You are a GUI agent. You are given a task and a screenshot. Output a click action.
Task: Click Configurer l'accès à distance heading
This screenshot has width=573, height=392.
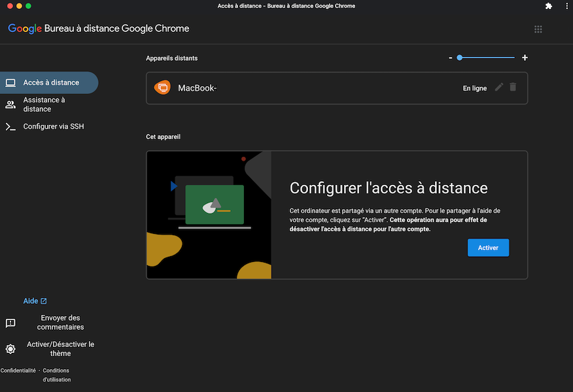(389, 188)
